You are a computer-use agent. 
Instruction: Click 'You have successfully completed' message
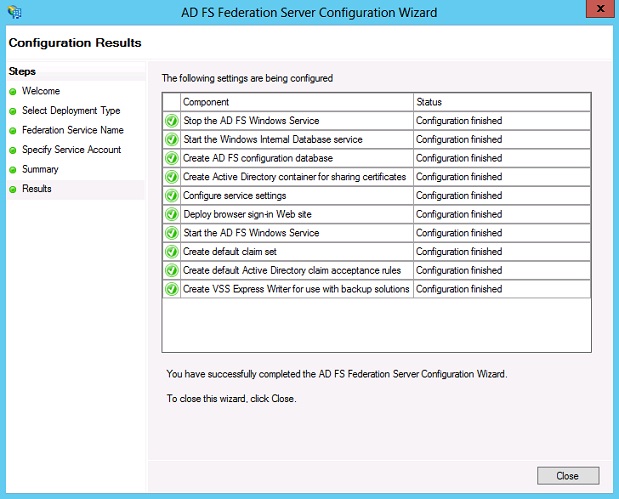click(x=337, y=374)
